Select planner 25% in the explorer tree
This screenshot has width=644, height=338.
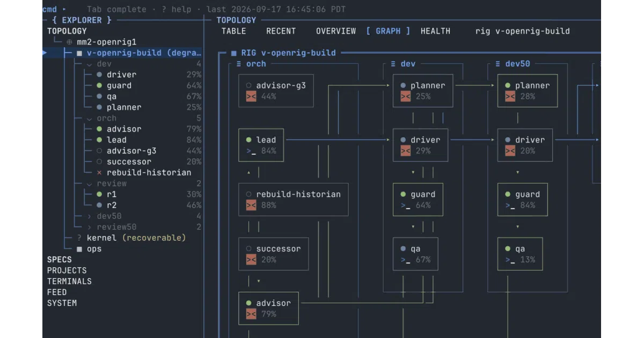149,107
